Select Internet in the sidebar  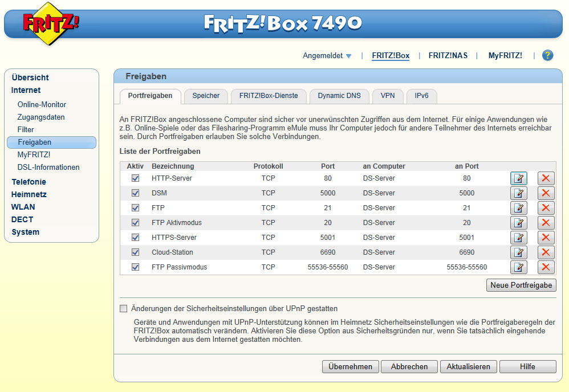click(26, 90)
